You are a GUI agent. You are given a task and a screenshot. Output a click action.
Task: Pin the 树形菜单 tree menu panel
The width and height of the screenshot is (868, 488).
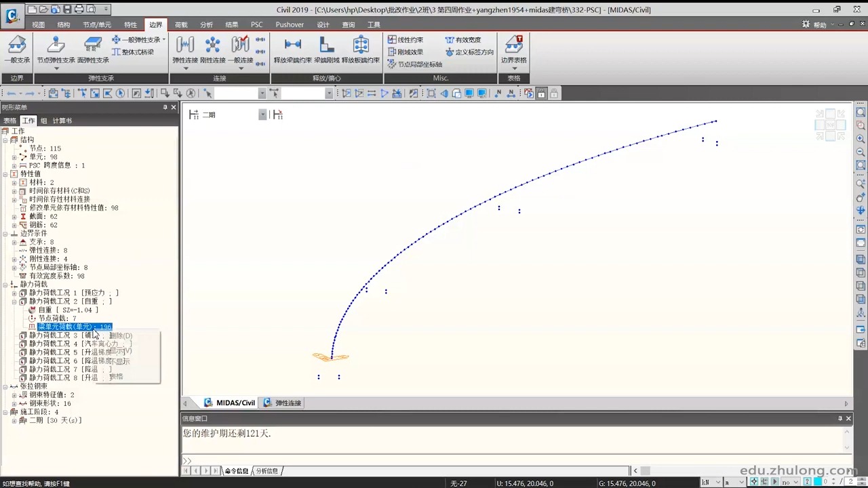tap(165, 107)
